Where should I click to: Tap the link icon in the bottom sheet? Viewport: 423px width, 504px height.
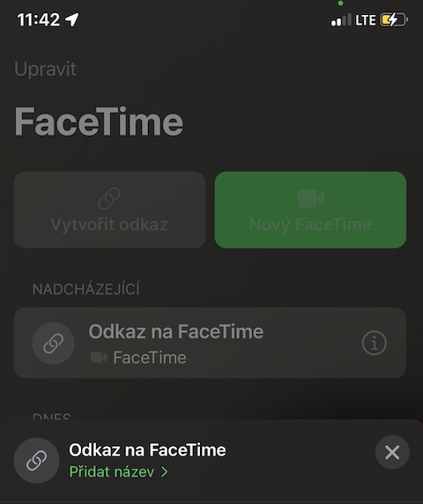tap(37, 461)
